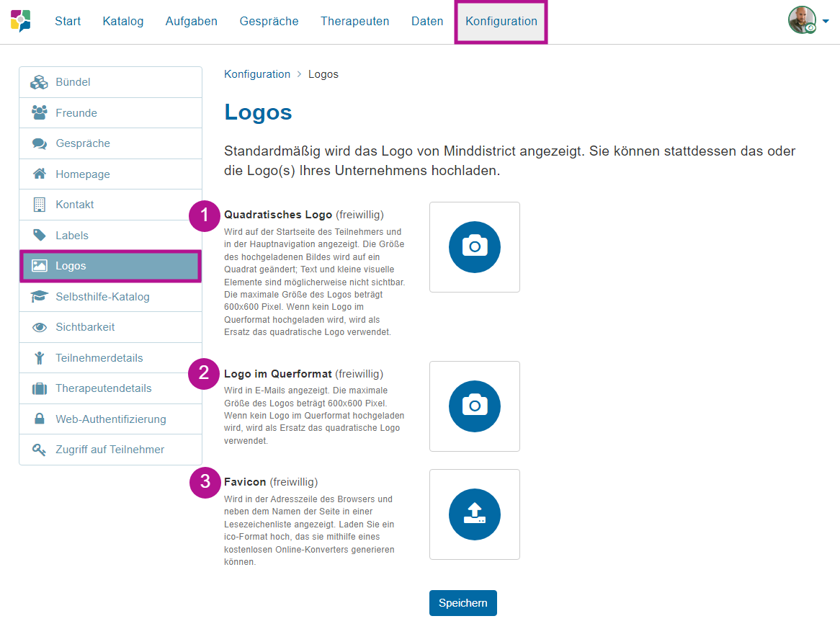Screen dimensions: 840x629
Task: Click the Freunde people icon
Action: pos(39,112)
